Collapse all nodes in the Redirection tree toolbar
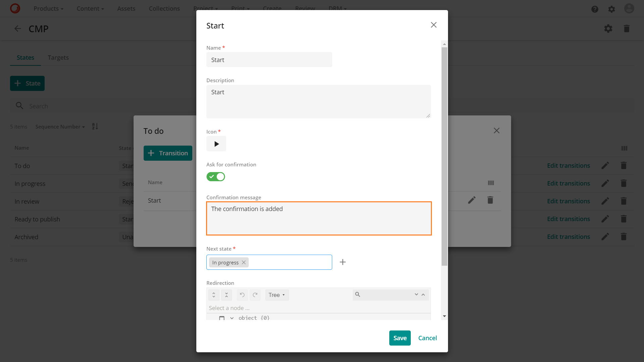The width and height of the screenshot is (644, 362). coord(227,295)
